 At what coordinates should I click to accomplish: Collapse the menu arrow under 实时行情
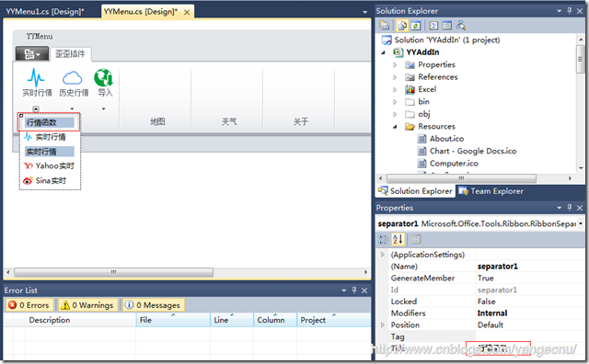[x=36, y=108]
